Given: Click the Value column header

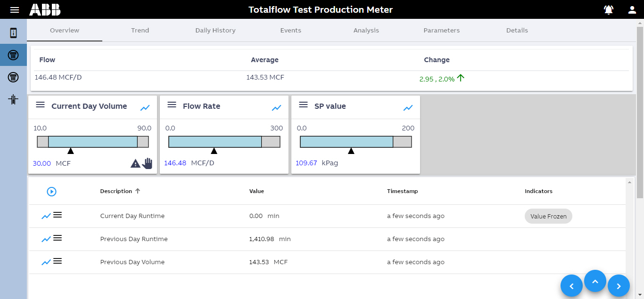Looking at the screenshot, I should [x=256, y=191].
